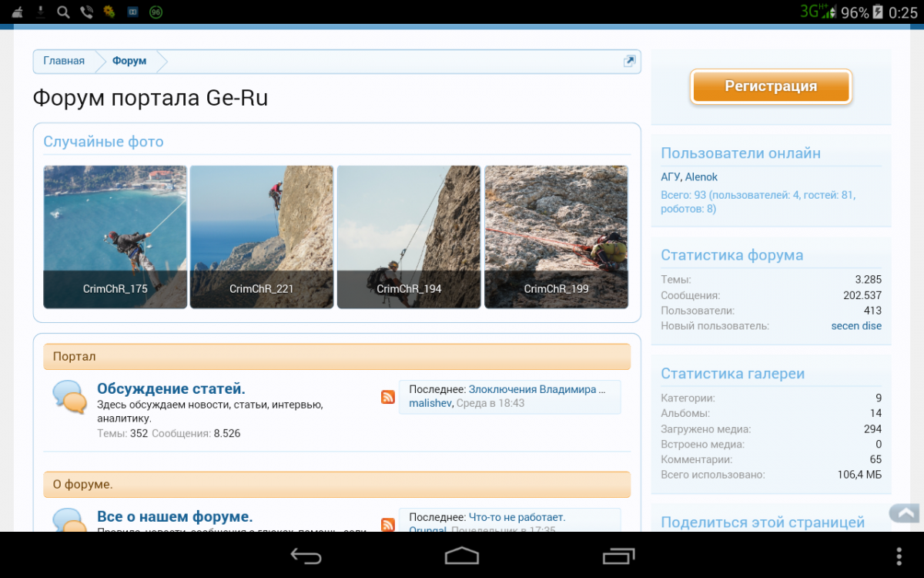Tap the 3G signal indicator
This screenshot has width=924, height=578.
pyautogui.click(x=819, y=12)
